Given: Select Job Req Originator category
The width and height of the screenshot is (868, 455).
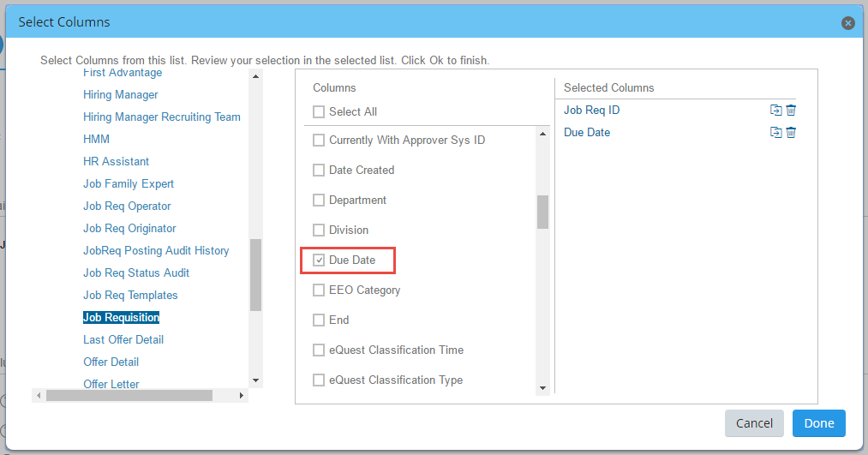Looking at the screenshot, I should (x=129, y=228).
